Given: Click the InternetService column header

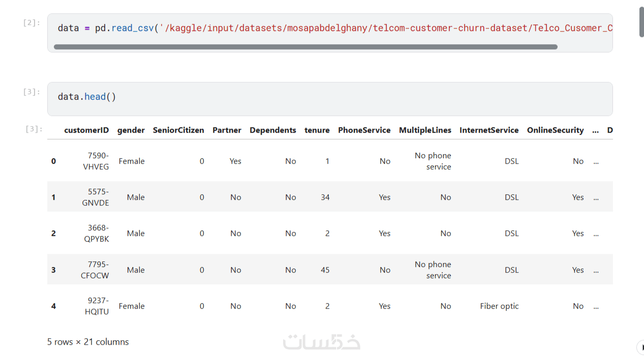Looking at the screenshot, I should [x=489, y=130].
